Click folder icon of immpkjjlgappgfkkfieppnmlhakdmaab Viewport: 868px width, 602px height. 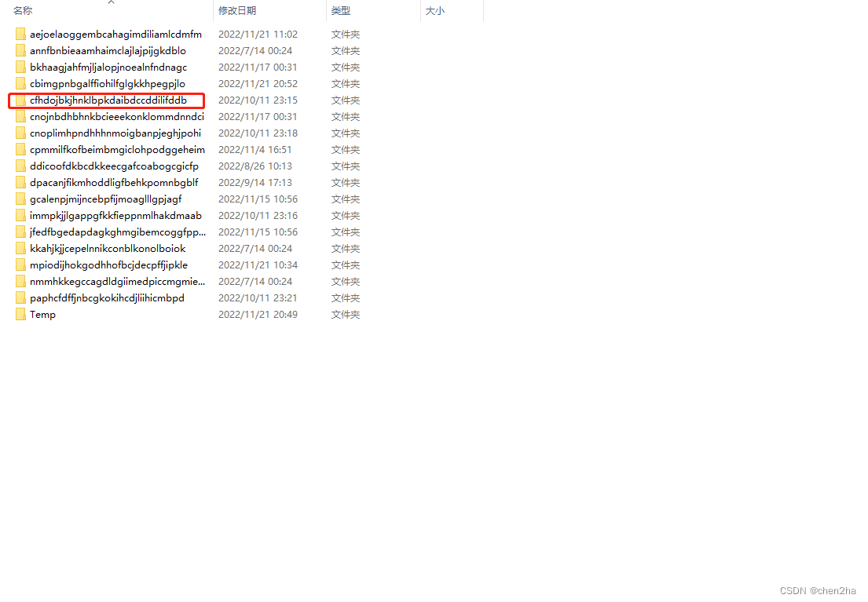[x=20, y=216]
